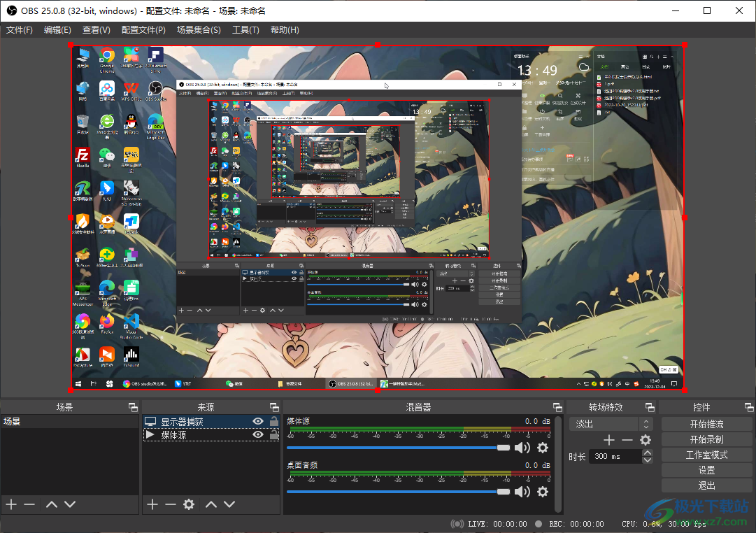
Task: Move the selected source down
Action: 229,504
